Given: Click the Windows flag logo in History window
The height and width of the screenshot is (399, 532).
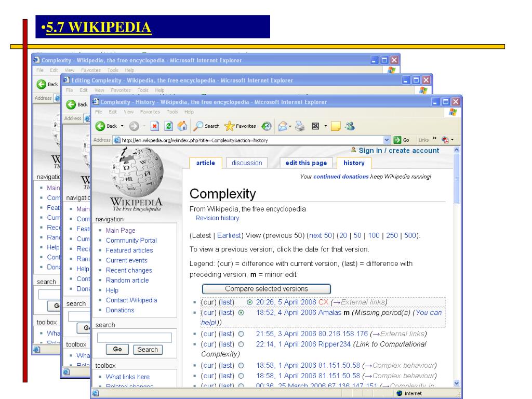Looking at the screenshot, I should (453, 112).
